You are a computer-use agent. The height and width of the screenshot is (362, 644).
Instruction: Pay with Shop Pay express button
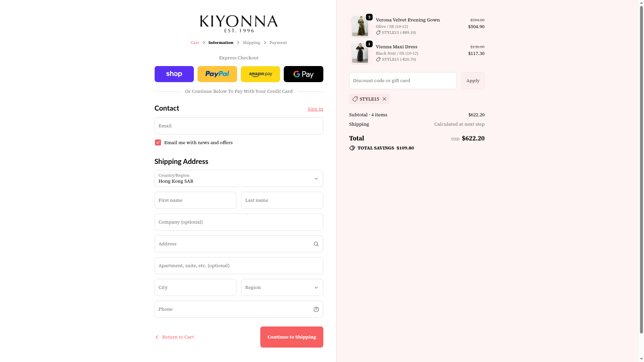pos(174,74)
